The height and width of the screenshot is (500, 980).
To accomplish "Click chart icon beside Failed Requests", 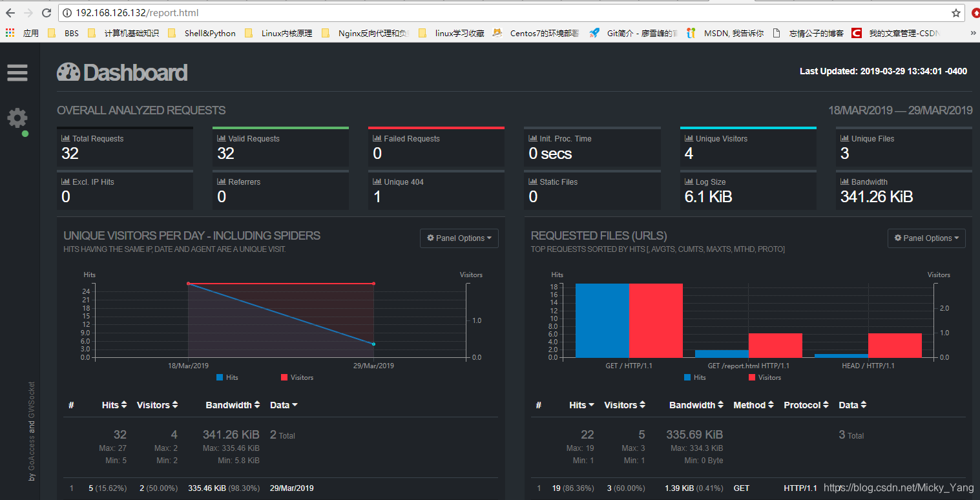I will click(377, 138).
